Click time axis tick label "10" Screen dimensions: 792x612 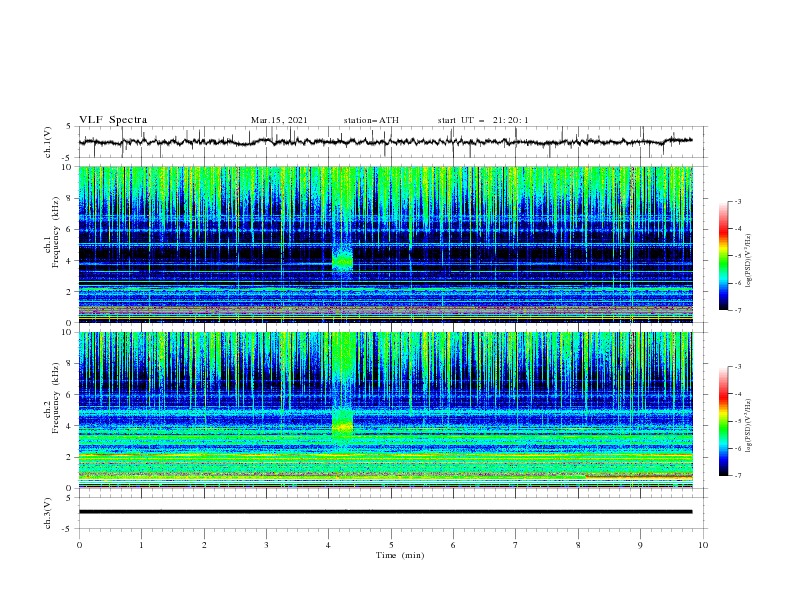point(703,545)
